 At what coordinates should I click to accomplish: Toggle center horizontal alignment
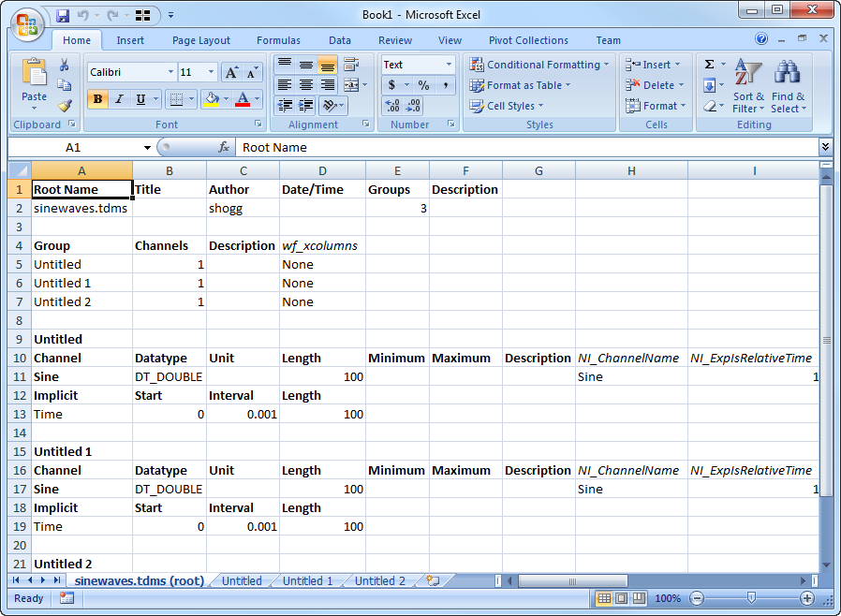pyautogui.click(x=306, y=85)
